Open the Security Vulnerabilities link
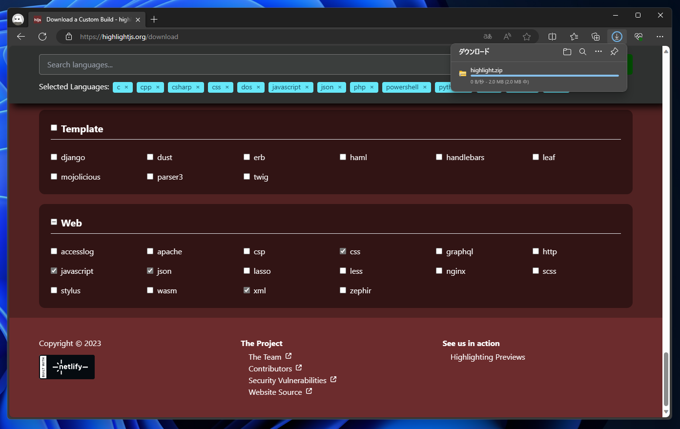 tap(287, 380)
